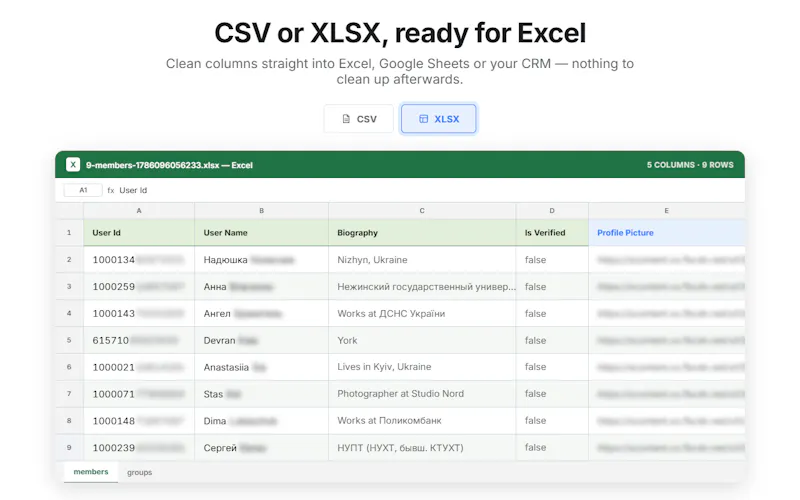Click the Works at Поликомбанк cell
The width and height of the screenshot is (800, 500).
[422, 421]
